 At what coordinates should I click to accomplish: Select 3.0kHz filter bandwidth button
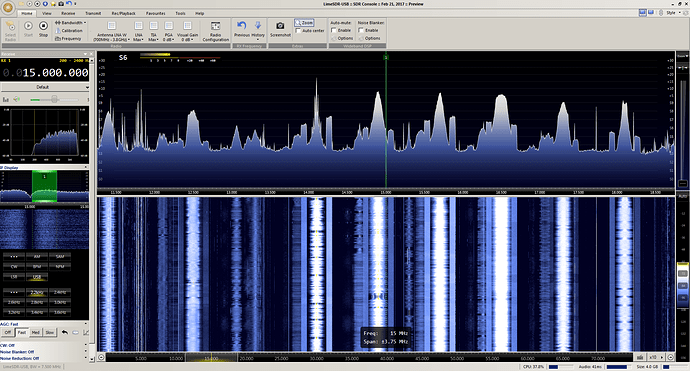60,302
